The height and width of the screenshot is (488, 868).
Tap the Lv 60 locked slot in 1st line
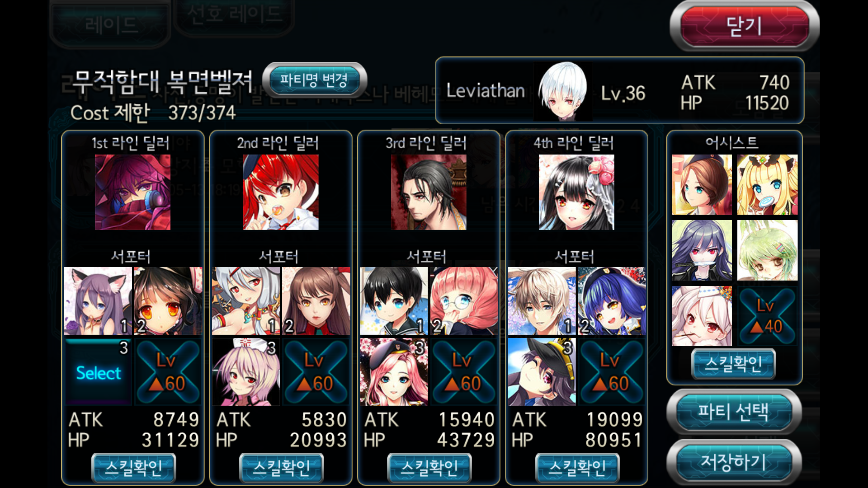point(168,372)
